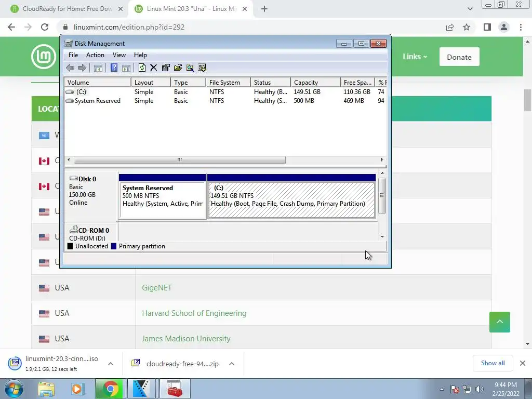
Task: Open Chrome side panel icon
Action: click(487, 27)
